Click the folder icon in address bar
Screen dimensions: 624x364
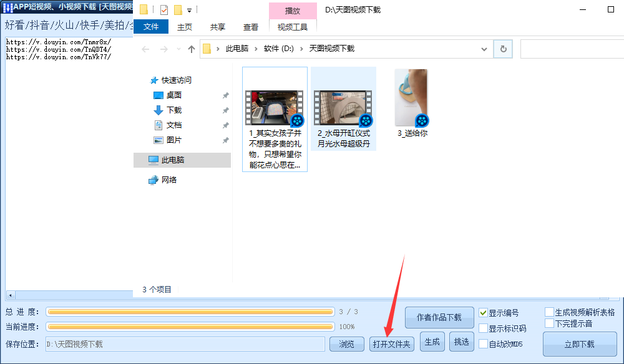[207, 49]
